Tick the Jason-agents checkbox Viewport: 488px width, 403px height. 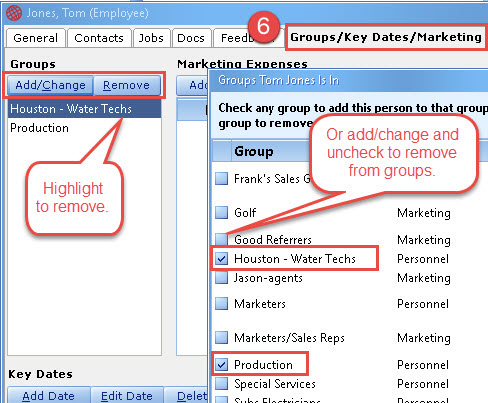[x=221, y=278]
